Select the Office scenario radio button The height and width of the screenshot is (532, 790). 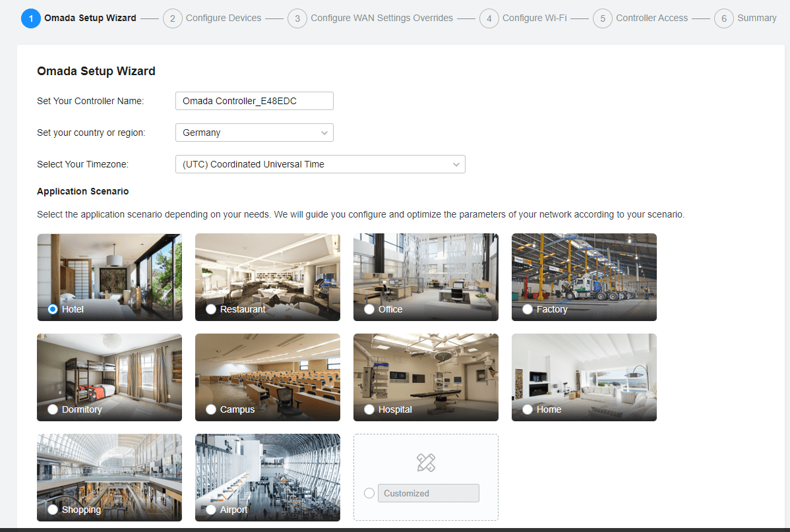(x=369, y=309)
